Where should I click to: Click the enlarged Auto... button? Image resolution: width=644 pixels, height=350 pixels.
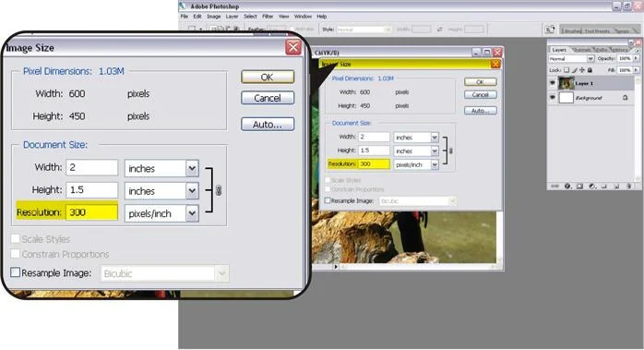coord(268,124)
